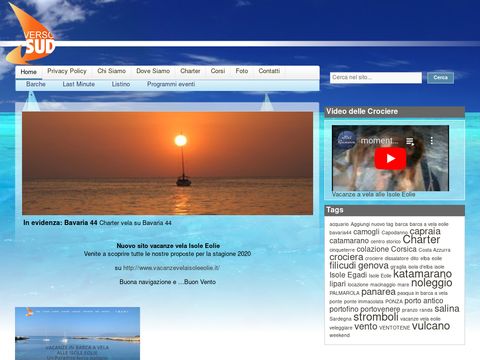480x360 pixels.
Task: Follow the vacanzevelaisoleeolie.it link
Action: (x=171, y=268)
